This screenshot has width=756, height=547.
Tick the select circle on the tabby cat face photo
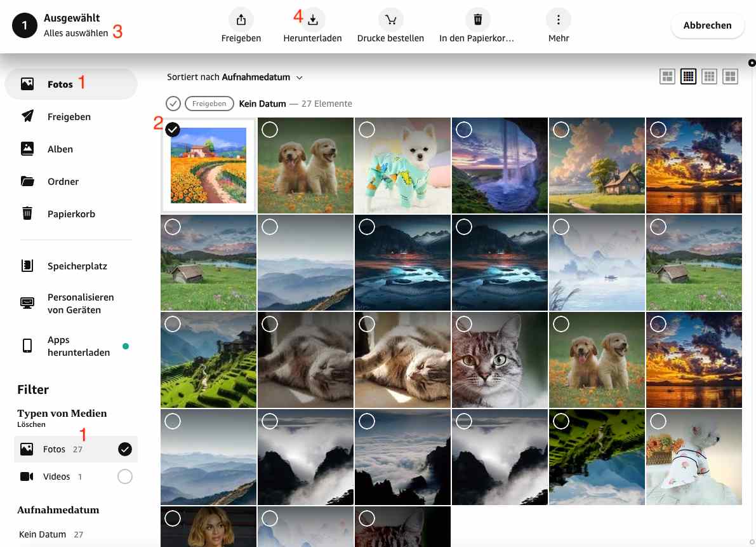(x=464, y=324)
